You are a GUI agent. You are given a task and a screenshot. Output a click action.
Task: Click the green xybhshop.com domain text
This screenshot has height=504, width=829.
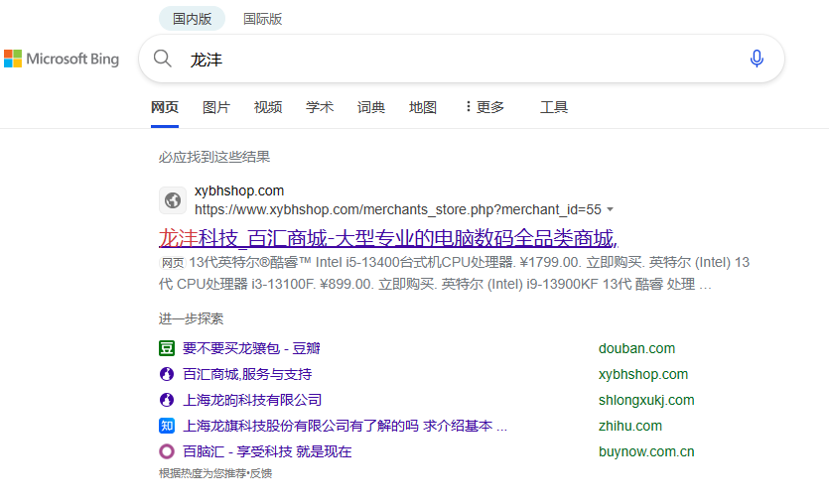coord(643,374)
